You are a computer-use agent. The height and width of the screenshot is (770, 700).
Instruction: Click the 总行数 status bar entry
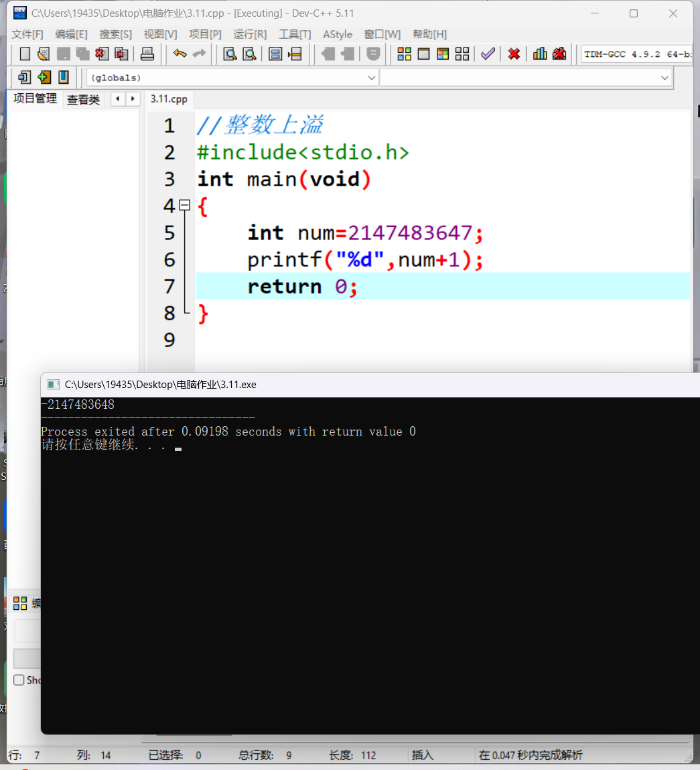pyautogui.click(x=265, y=755)
